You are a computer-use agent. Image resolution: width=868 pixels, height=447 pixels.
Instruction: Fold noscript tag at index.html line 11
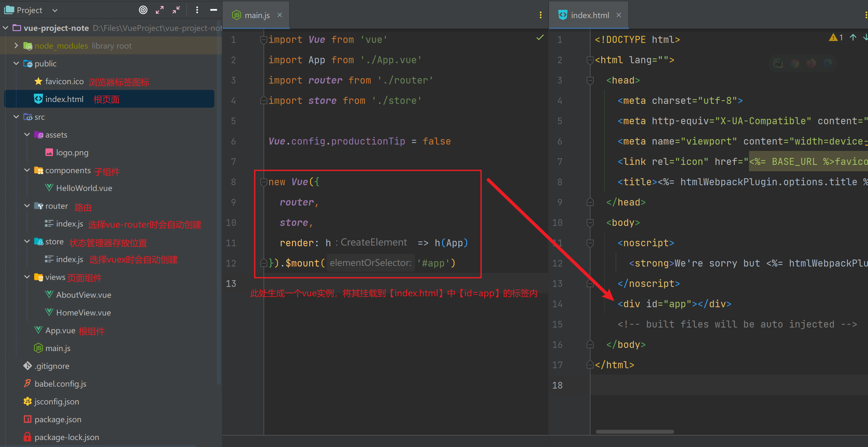[590, 243]
